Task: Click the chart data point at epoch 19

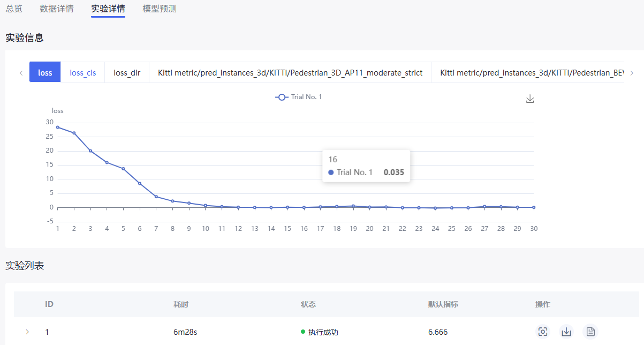Action: tap(353, 206)
